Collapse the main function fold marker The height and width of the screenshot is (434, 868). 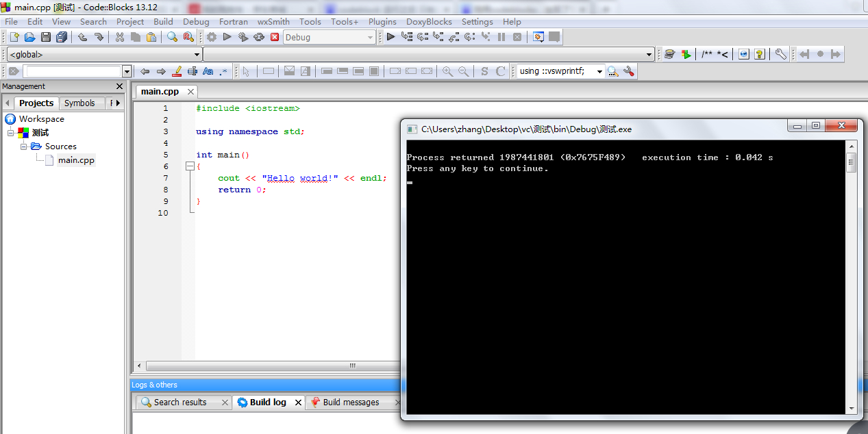(x=190, y=166)
